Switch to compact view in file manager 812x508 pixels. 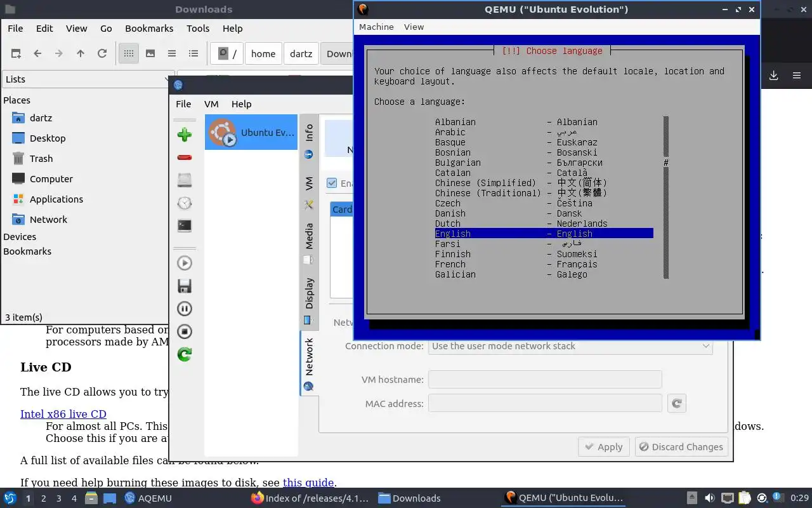(x=172, y=53)
